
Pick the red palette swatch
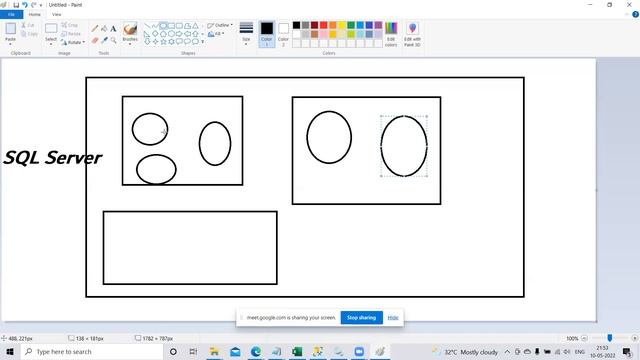coord(324,25)
